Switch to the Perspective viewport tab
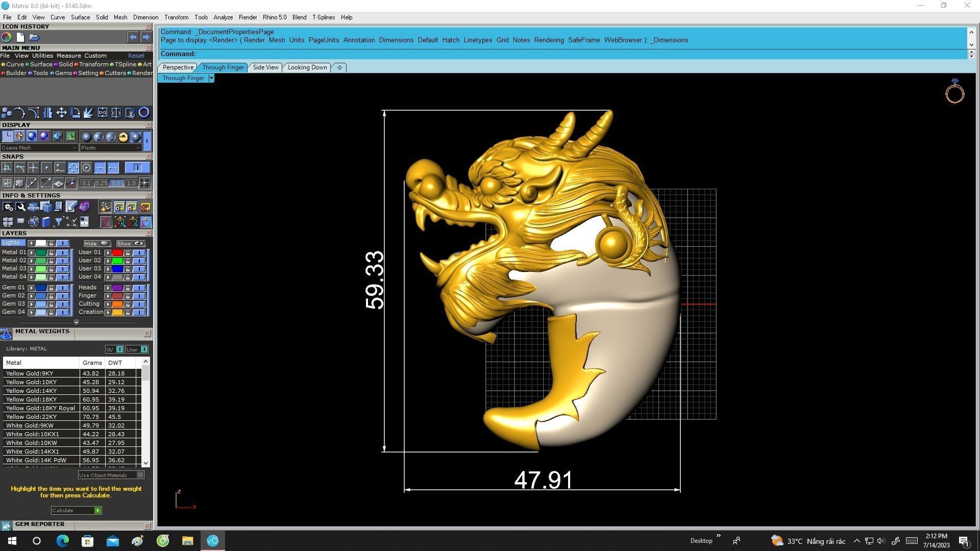Screen dimensions: 980x551 (x=178, y=67)
